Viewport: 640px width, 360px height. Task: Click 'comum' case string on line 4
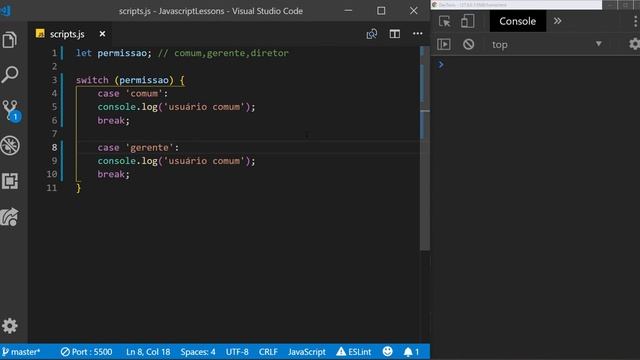(x=144, y=93)
